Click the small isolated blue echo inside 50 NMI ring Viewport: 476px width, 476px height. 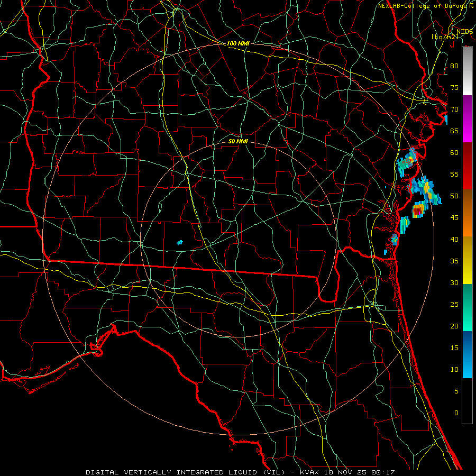tap(180, 242)
